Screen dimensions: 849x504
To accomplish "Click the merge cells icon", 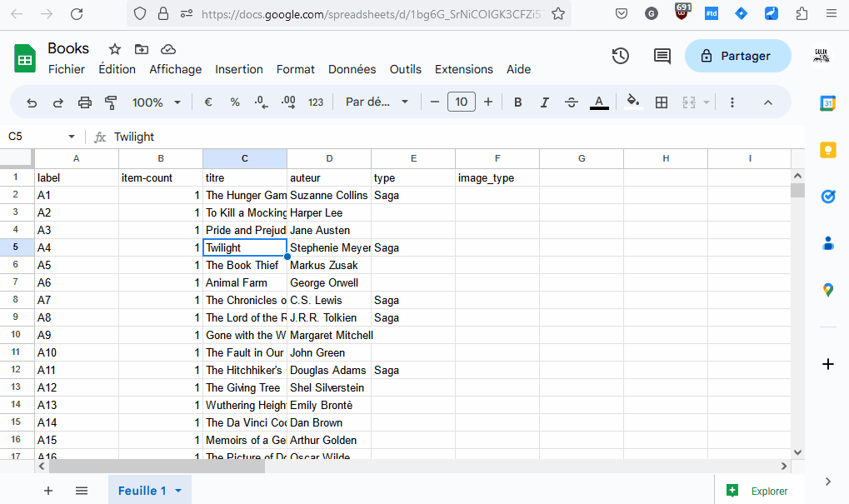I will (x=689, y=102).
